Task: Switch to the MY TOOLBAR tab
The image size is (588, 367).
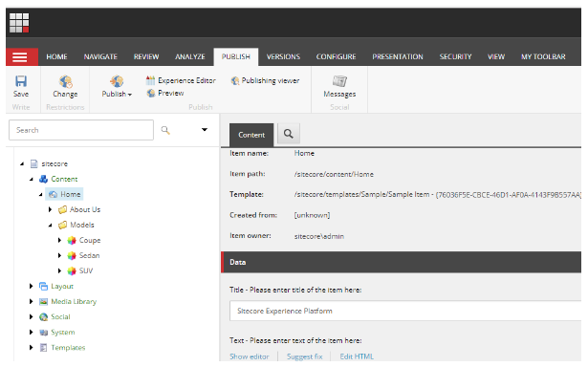Action: [x=543, y=57]
